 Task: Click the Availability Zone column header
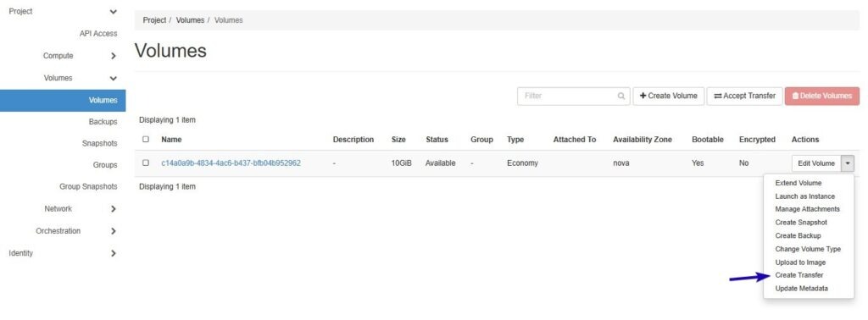643,140
